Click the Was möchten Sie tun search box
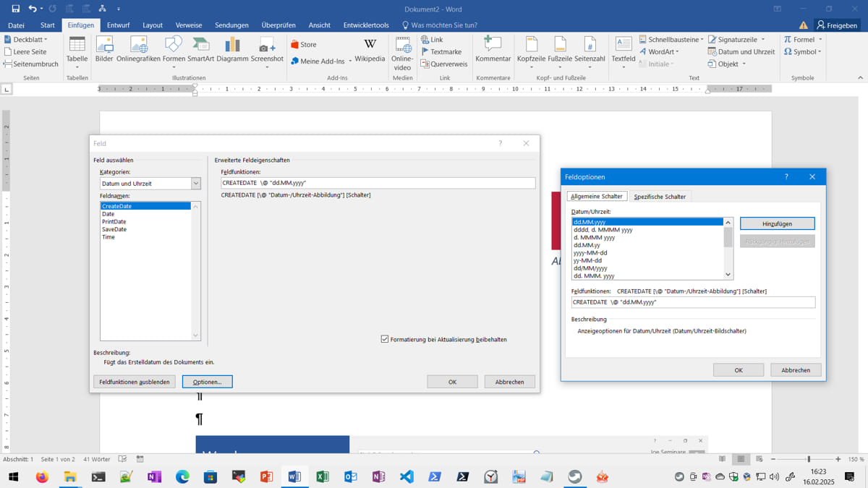The image size is (868, 488). click(x=443, y=25)
